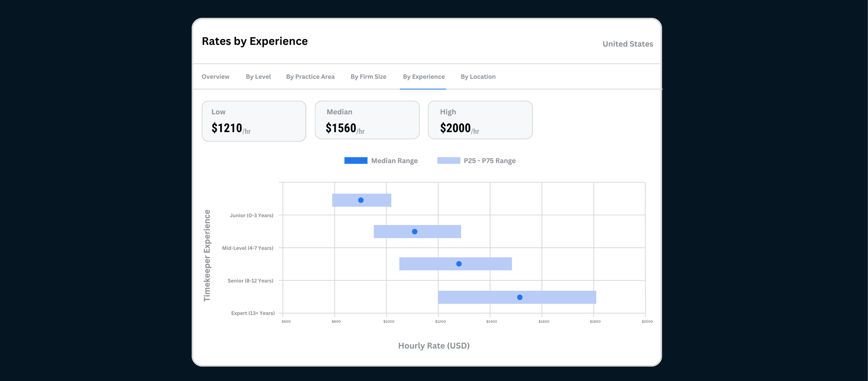Image resolution: width=868 pixels, height=381 pixels.
Task: Click the Junior median dot
Action: click(x=361, y=200)
